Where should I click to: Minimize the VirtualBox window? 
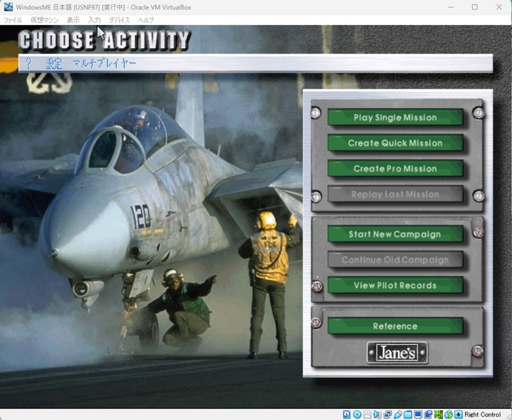(451, 7)
